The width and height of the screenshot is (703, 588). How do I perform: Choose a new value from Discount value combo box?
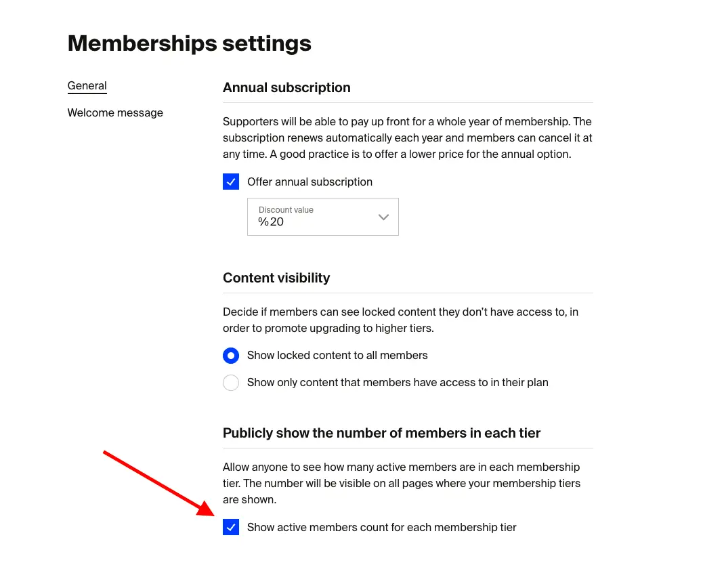(x=323, y=217)
